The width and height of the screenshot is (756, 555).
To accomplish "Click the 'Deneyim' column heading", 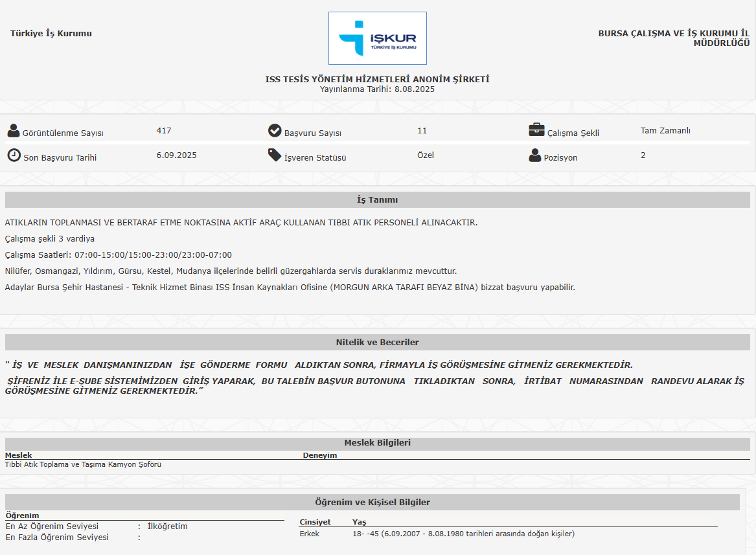I will tap(320, 455).
